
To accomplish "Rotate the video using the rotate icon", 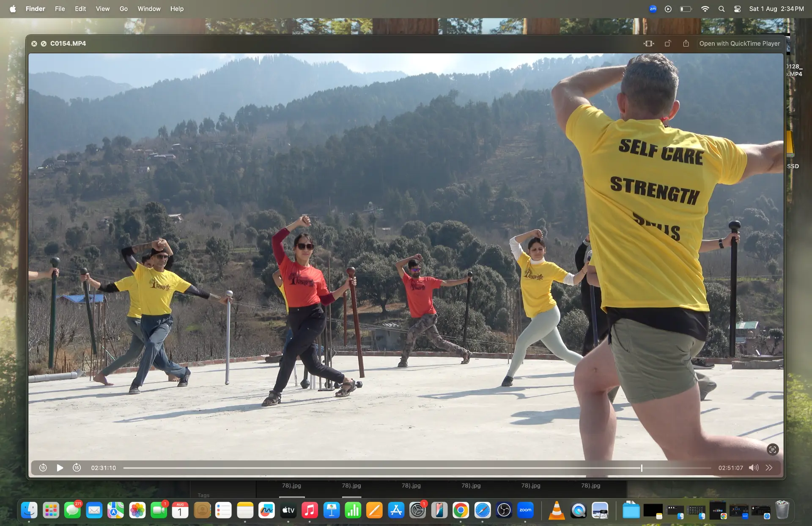I will point(668,44).
